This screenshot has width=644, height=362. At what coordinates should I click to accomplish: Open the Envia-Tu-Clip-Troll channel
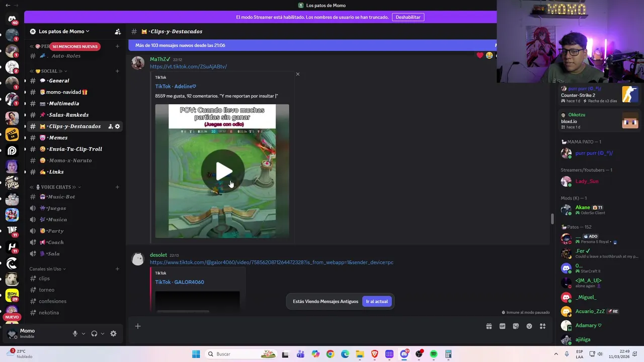pos(75,149)
